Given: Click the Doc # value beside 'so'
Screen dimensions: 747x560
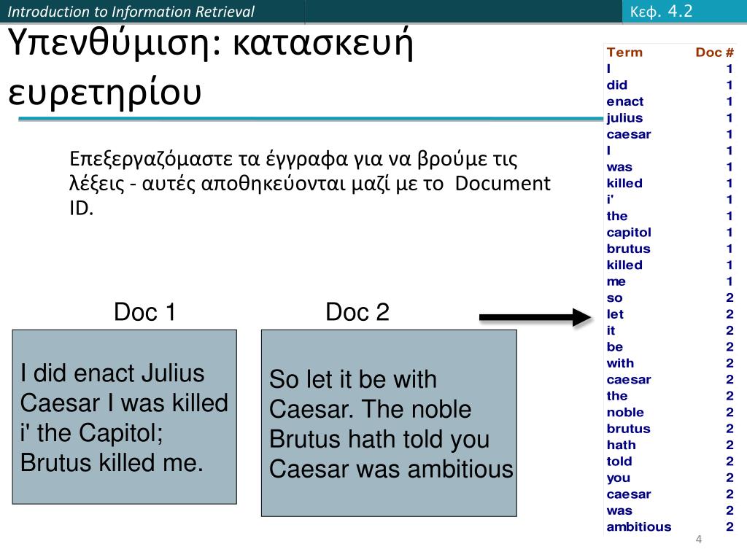Looking at the screenshot, I should point(729,298).
